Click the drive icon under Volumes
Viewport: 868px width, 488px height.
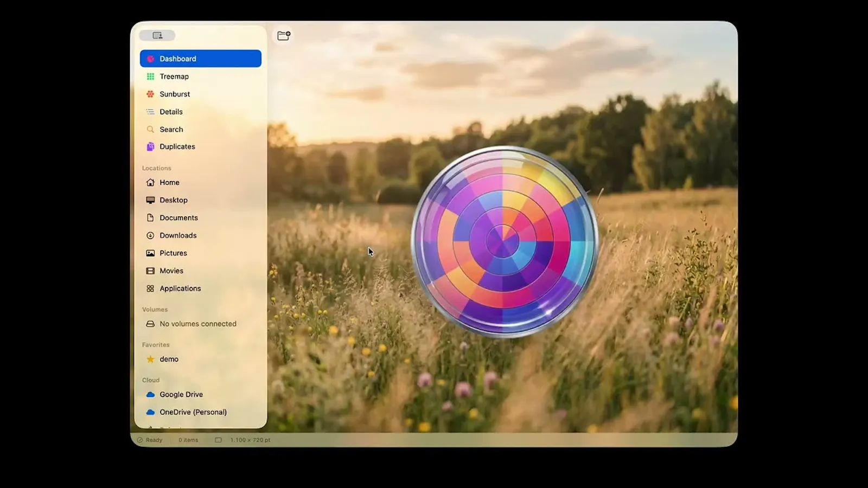pyautogui.click(x=150, y=324)
